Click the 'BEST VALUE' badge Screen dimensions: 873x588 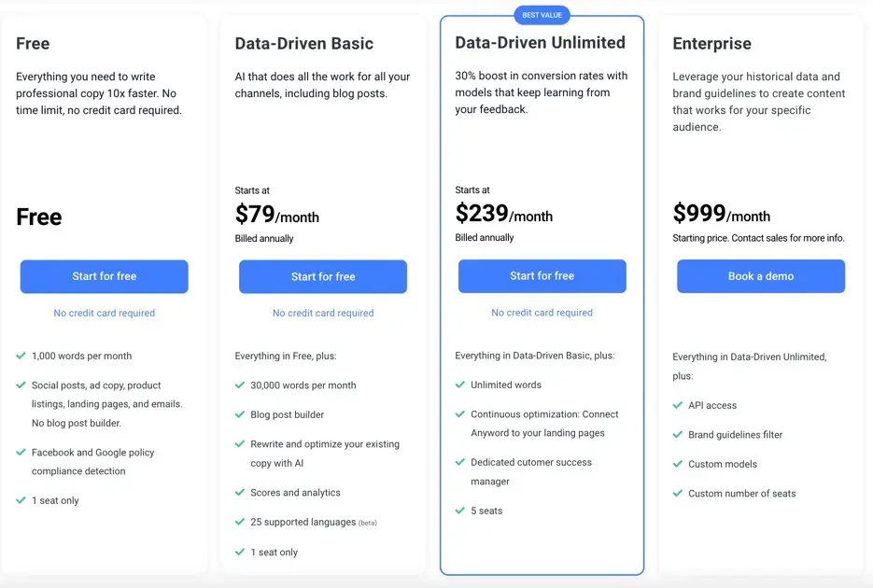pos(542,15)
